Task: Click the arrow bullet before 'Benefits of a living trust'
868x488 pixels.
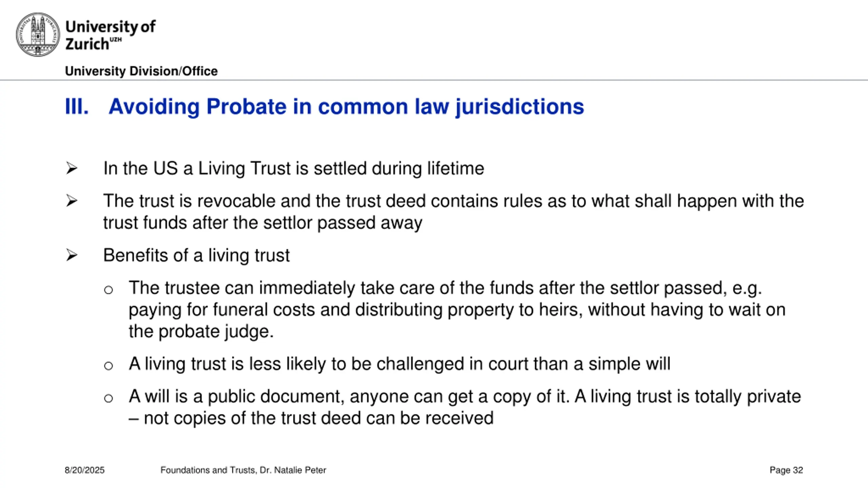Action: tap(72, 255)
